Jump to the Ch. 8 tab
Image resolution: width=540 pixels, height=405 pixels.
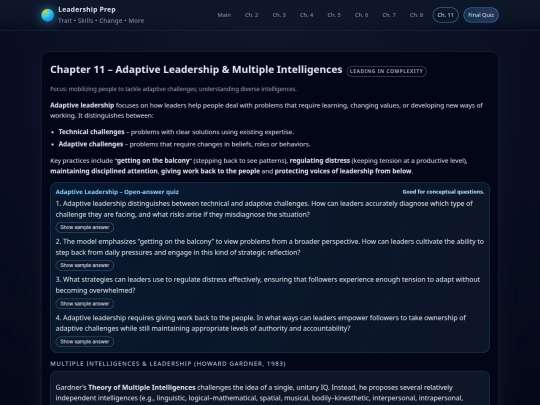click(x=416, y=15)
